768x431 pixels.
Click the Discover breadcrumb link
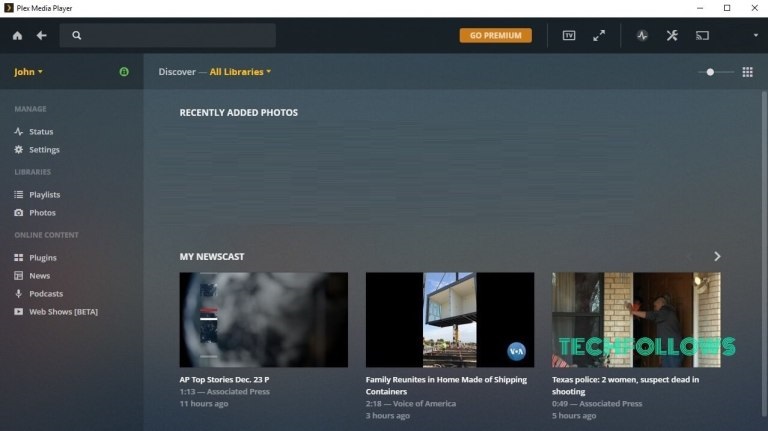177,72
